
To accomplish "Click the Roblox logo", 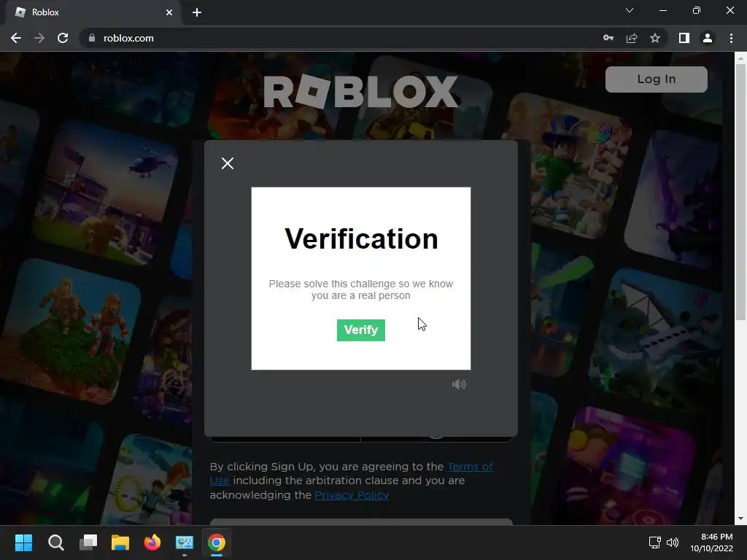I will pyautogui.click(x=360, y=92).
